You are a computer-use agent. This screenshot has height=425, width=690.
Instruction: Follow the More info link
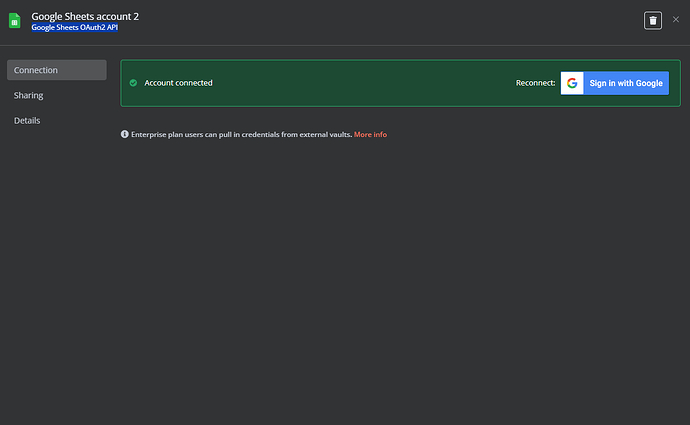(370, 135)
